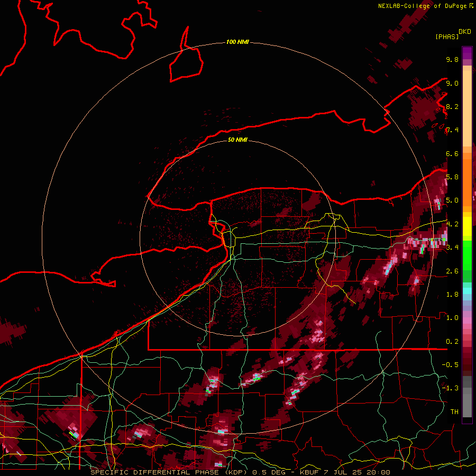Click the (KDP) text in the caption
476x476 pixels.
(235, 472)
